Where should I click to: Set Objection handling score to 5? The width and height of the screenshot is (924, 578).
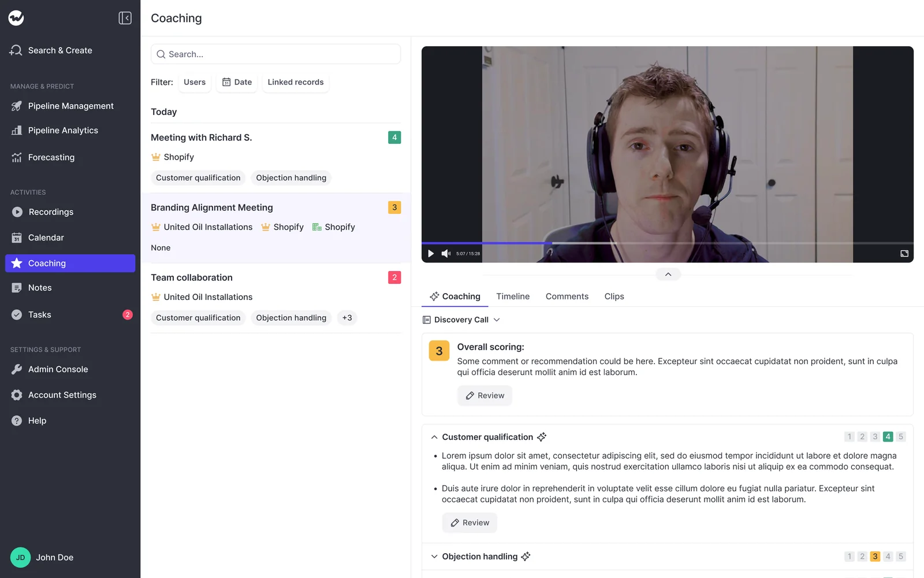coord(901,557)
